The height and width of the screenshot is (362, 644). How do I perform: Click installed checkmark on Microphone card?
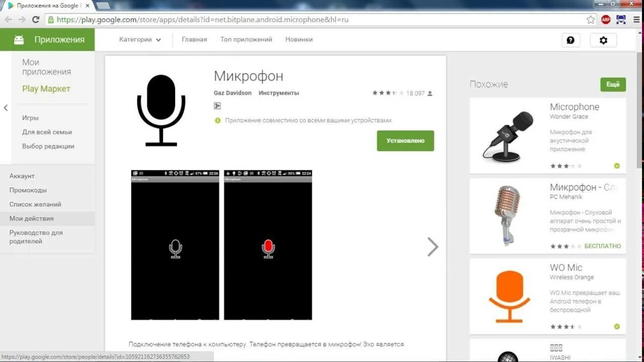[617, 166]
